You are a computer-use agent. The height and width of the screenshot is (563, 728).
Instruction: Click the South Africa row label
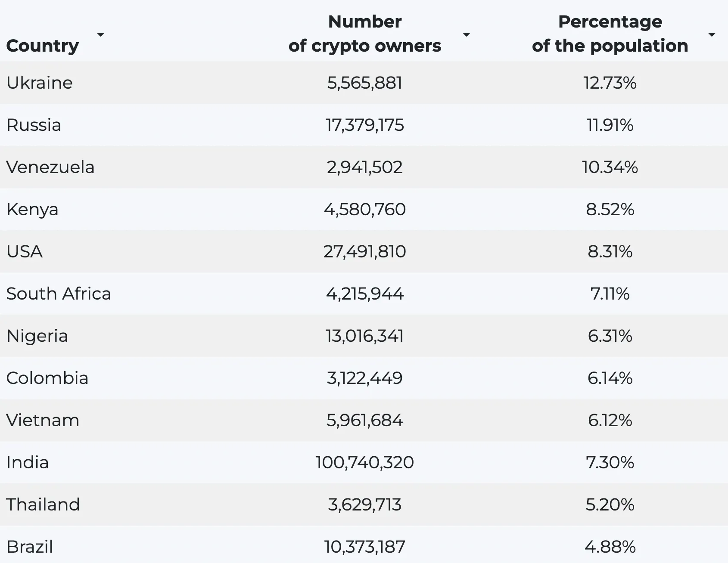[59, 294]
